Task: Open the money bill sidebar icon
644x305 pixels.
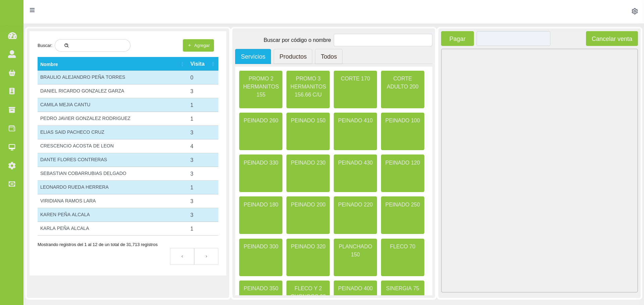Action: coord(12,184)
